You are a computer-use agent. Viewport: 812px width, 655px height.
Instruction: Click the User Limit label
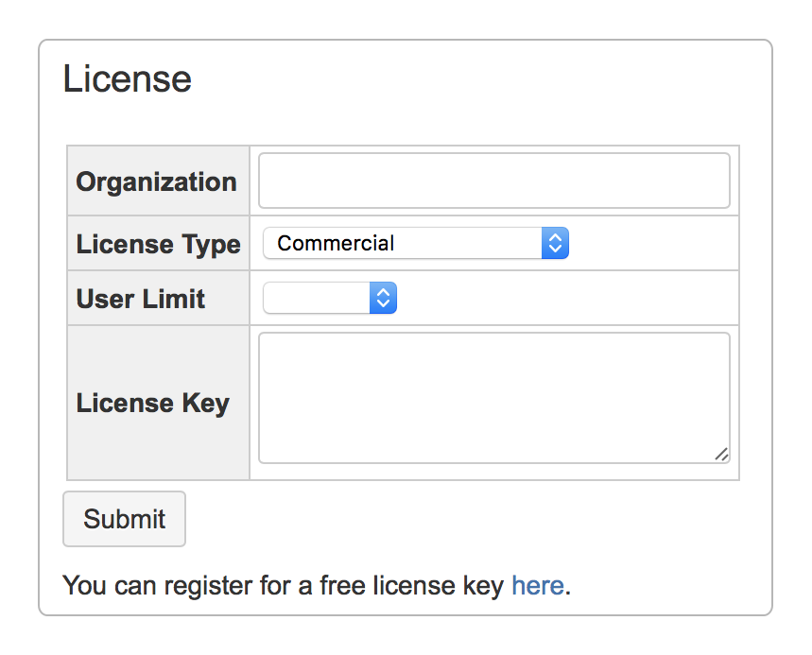coord(140,298)
